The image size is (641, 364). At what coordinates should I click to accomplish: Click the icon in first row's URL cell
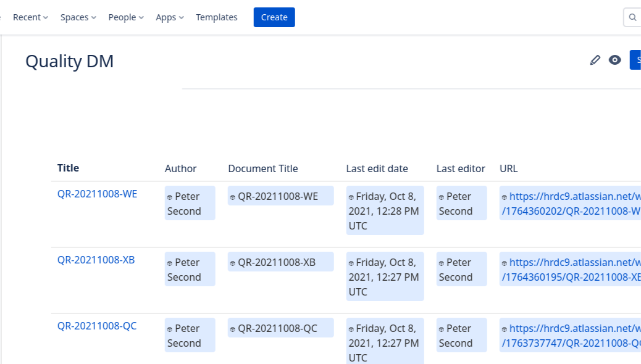click(505, 197)
